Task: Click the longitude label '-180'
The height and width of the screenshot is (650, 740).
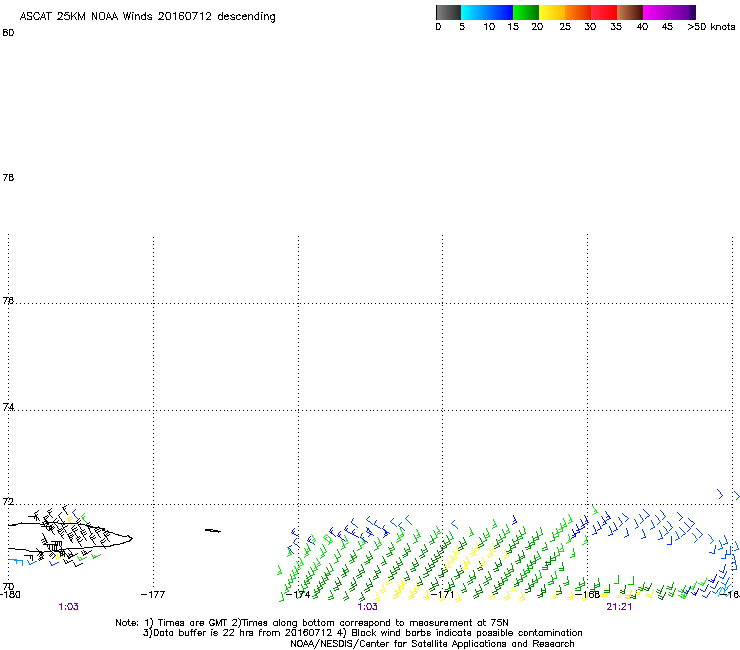Action: [10, 594]
